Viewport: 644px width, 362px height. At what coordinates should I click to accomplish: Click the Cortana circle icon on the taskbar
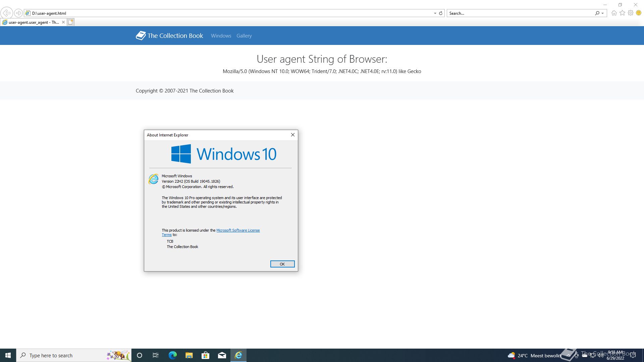140,355
